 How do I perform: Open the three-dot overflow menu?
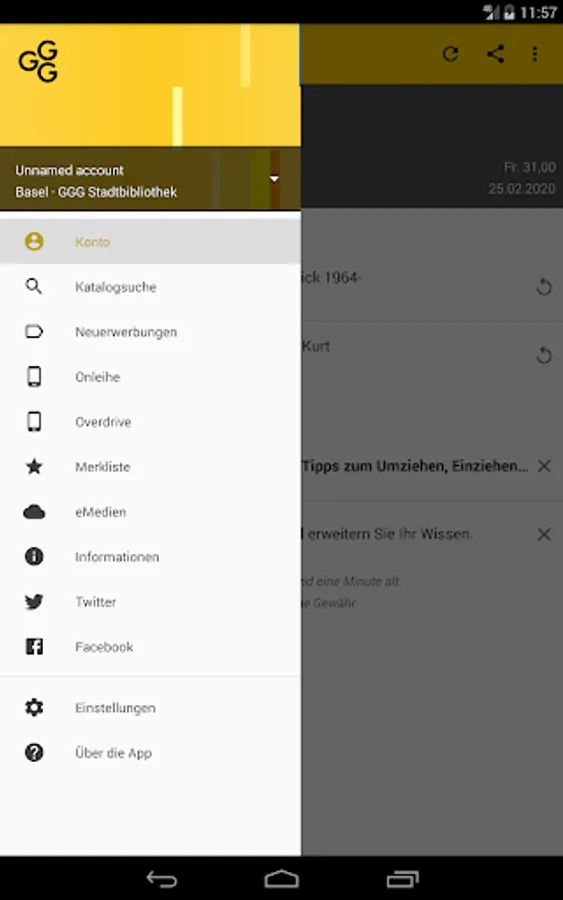pyautogui.click(x=535, y=54)
